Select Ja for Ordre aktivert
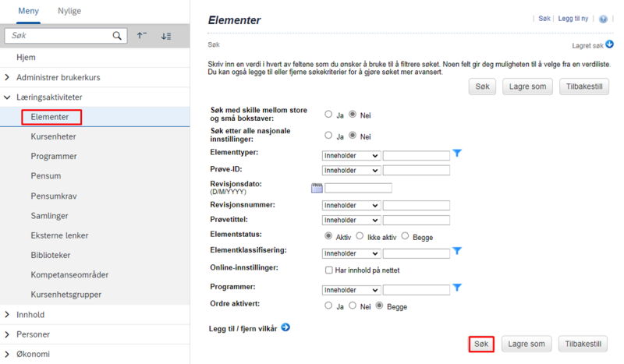Viewport: 624px width, 364px height. point(328,306)
